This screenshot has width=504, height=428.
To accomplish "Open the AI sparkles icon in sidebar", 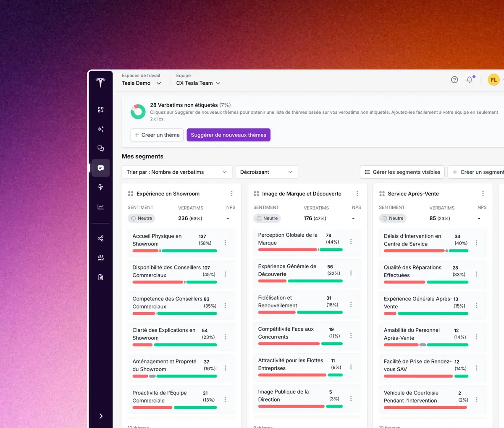I will tap(100, 129).
